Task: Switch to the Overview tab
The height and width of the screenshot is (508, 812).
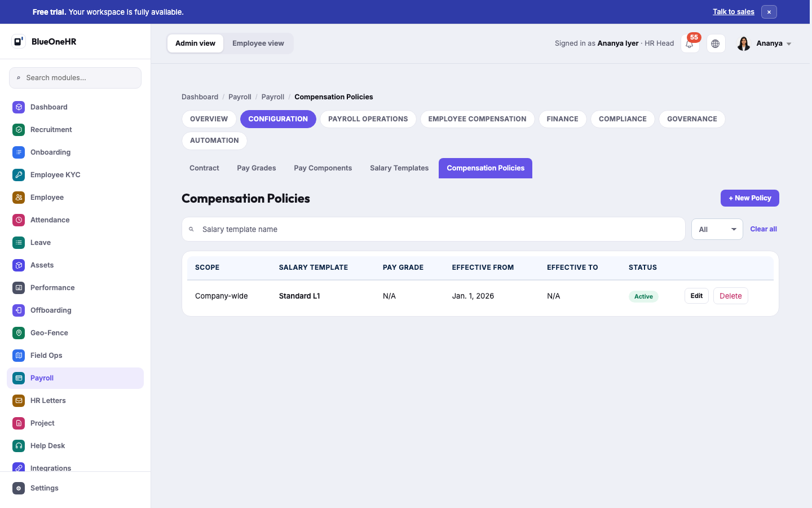Action: click(x=209, y=119)
